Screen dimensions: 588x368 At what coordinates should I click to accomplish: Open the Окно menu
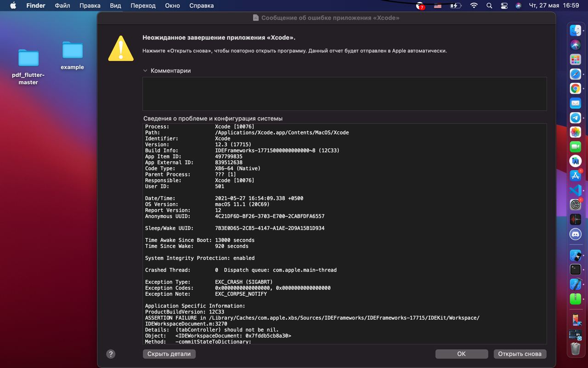point(173,6)
